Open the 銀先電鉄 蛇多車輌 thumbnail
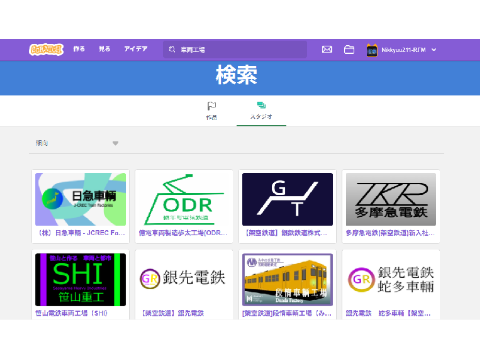The width and height of the screenshot is (480, 360). tap(391, 279)
